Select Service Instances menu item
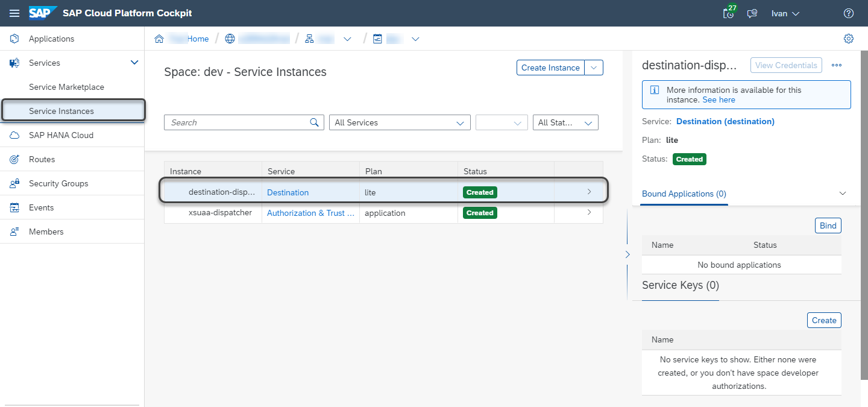The height and width of the screenshot is (407, 868). (x=73, y=111)
